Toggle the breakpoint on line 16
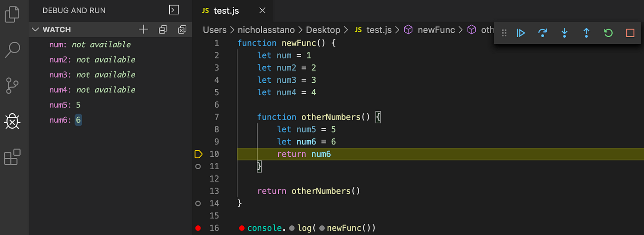Image resolution: width=644 pixels, height=235 pixels. point(198,228)
